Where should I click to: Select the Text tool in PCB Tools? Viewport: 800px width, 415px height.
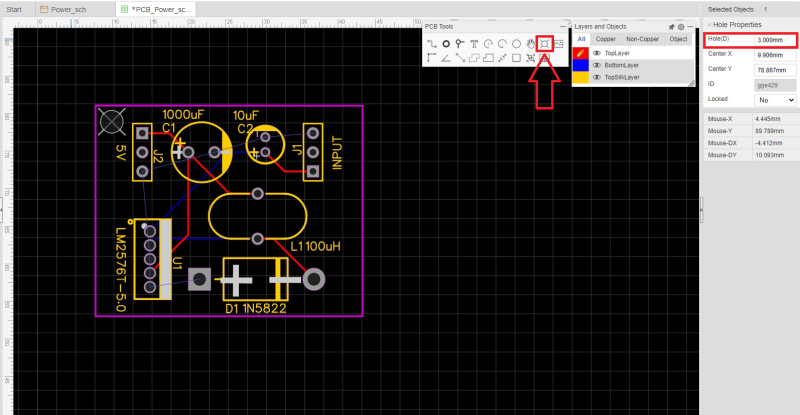(x=474, y=44)
